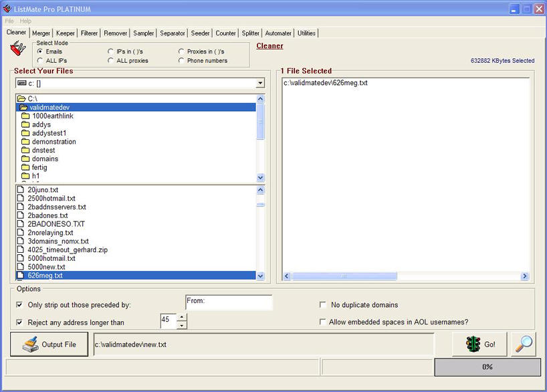The image size is (547, 392).
Task: Select the 4025_timeout_gerhard.zip file icon
Action: point(21,250)
